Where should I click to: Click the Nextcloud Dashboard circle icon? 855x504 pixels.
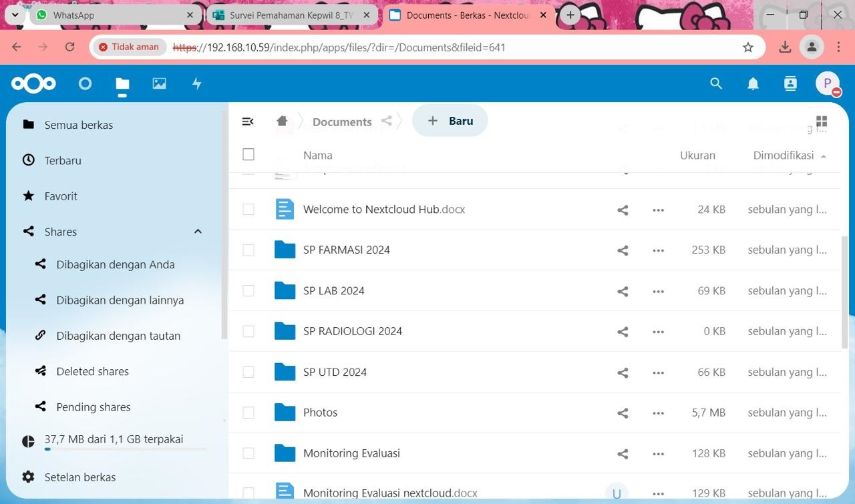coord(85,83)
